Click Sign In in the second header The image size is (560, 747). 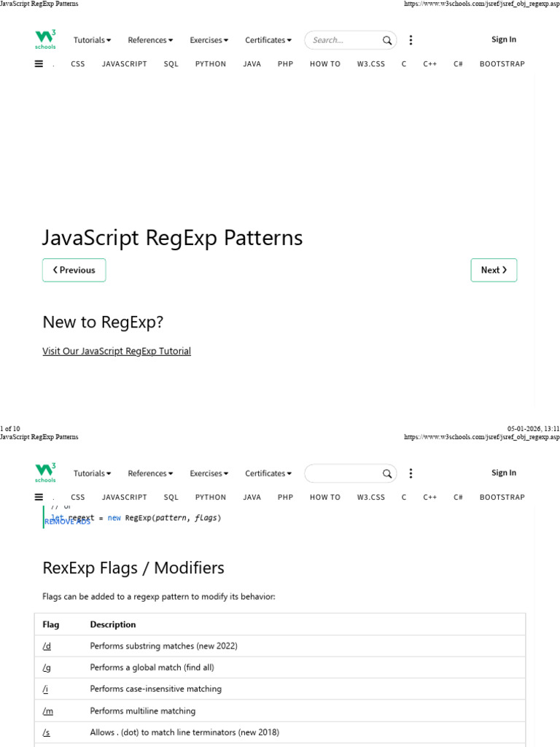point(504,473)
